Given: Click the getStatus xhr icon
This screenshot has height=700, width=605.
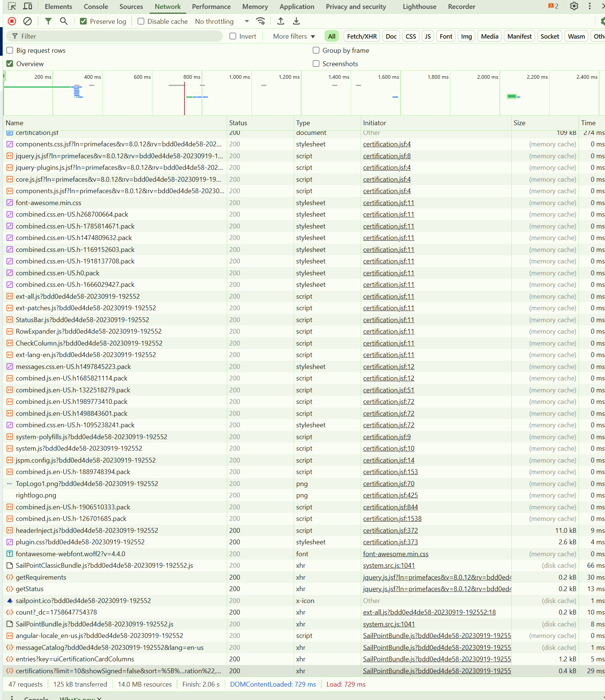Looking at the screenshot, I should point(10,589).
